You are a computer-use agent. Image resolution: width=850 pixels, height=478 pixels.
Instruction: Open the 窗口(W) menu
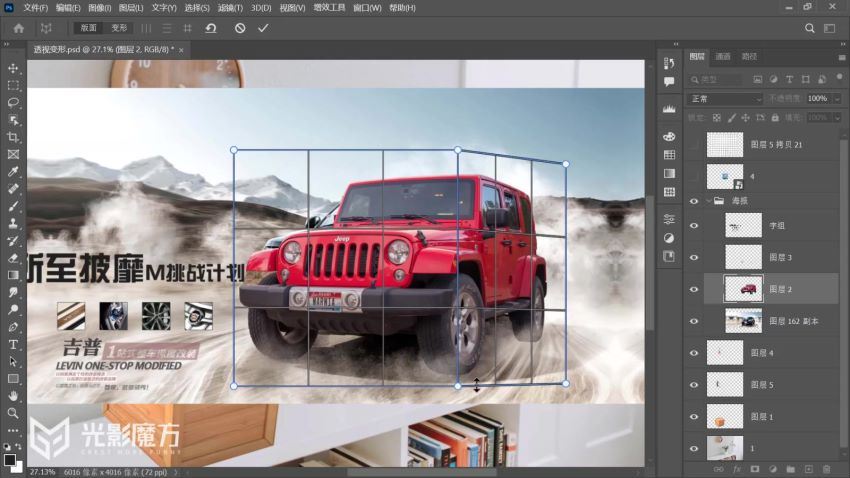[x=367, y=8]
